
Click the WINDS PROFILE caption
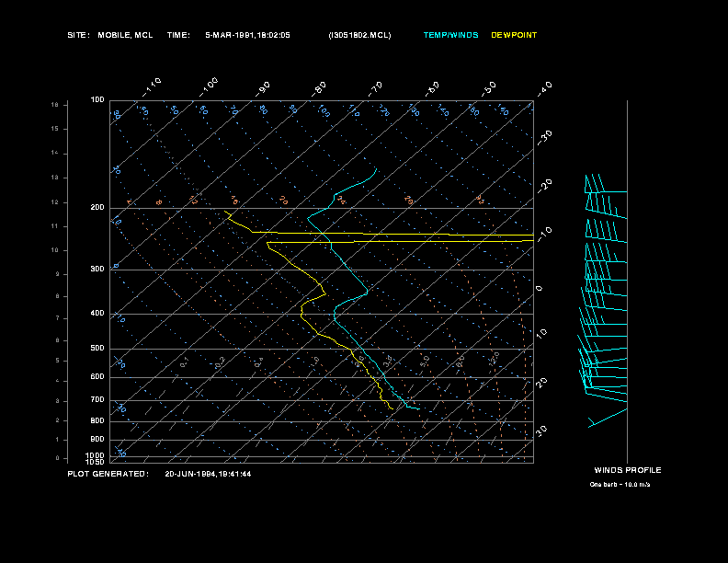click(x=628, y=470)
